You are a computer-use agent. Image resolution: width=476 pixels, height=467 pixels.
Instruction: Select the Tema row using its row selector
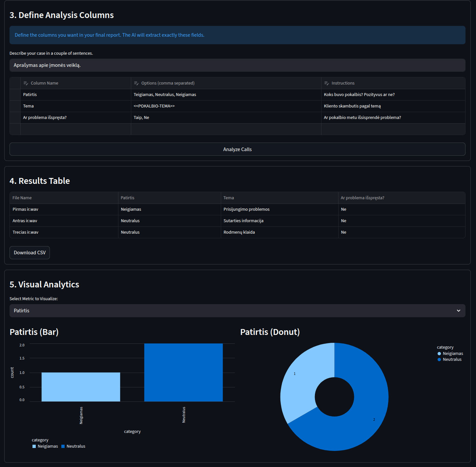coord(15,106)
